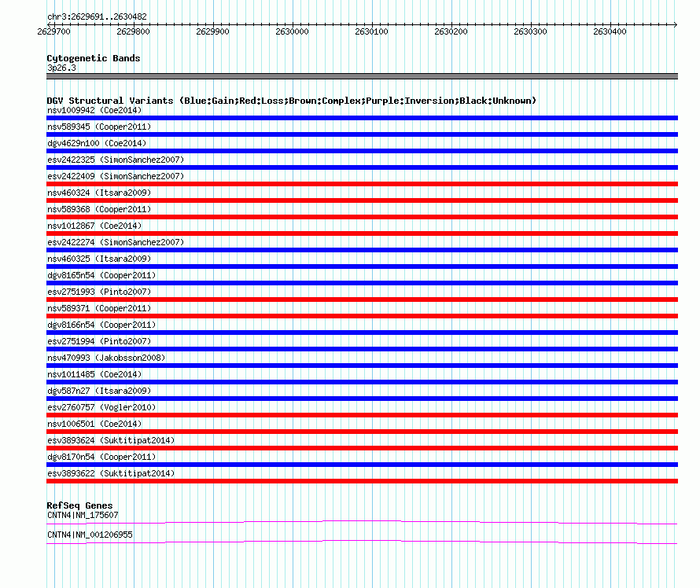Click the chr3:2629691..2630482 coordinate label
700x588 pixels.
click(x=97, y=17)
